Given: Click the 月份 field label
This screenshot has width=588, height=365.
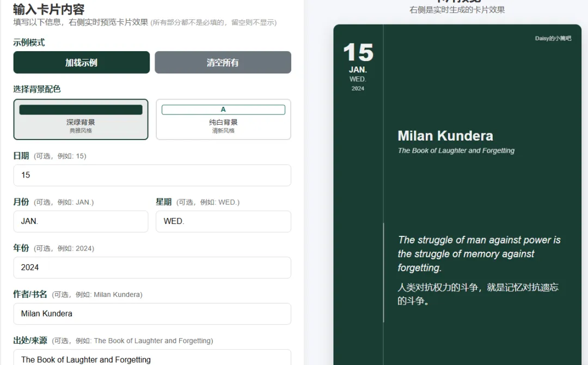Looking at the screenshot, I should [x=21, y=202].
